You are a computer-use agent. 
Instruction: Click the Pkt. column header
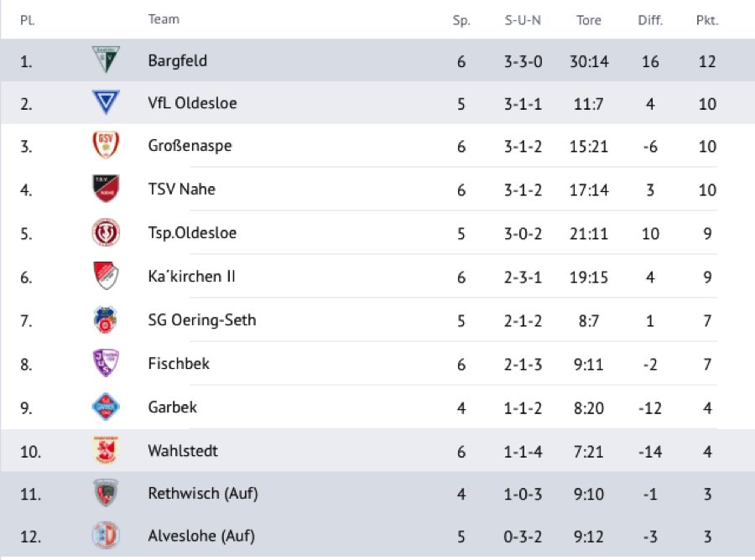click(x=707, y=20)
